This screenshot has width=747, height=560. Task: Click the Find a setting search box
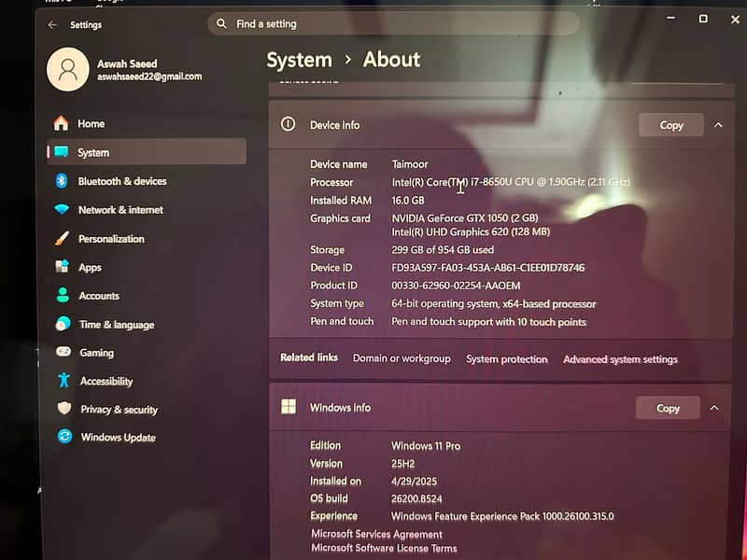(393, 23)
